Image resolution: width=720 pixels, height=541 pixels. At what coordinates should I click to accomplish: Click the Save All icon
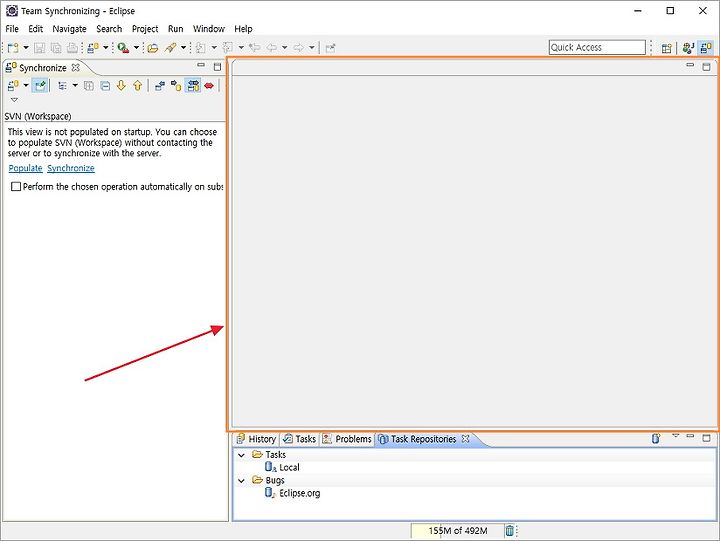(x=56, y=48)
